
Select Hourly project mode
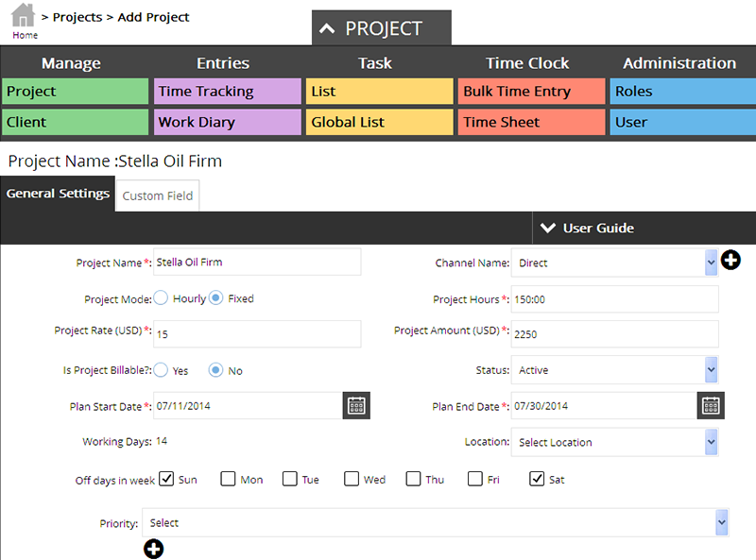[x=161, y=298]
